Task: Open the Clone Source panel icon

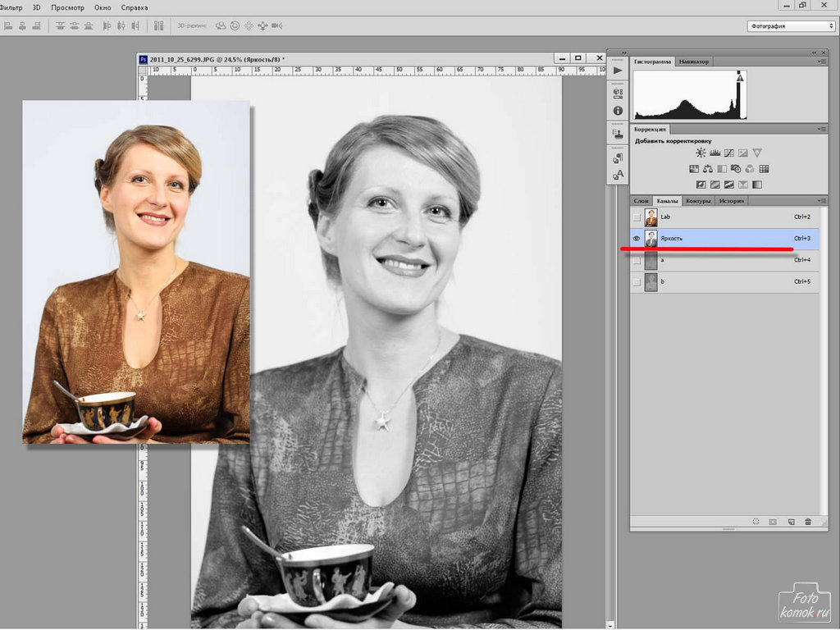Action: point(618,134)
